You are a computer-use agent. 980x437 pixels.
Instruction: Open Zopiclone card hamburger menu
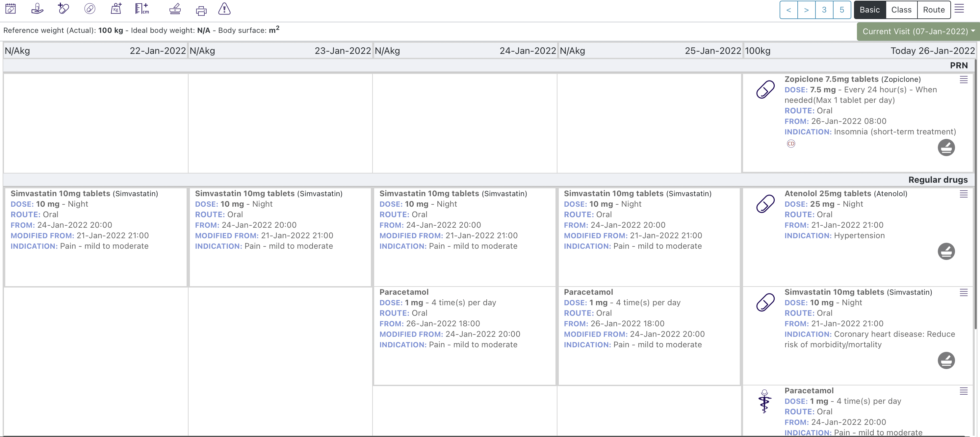point(963,80)
